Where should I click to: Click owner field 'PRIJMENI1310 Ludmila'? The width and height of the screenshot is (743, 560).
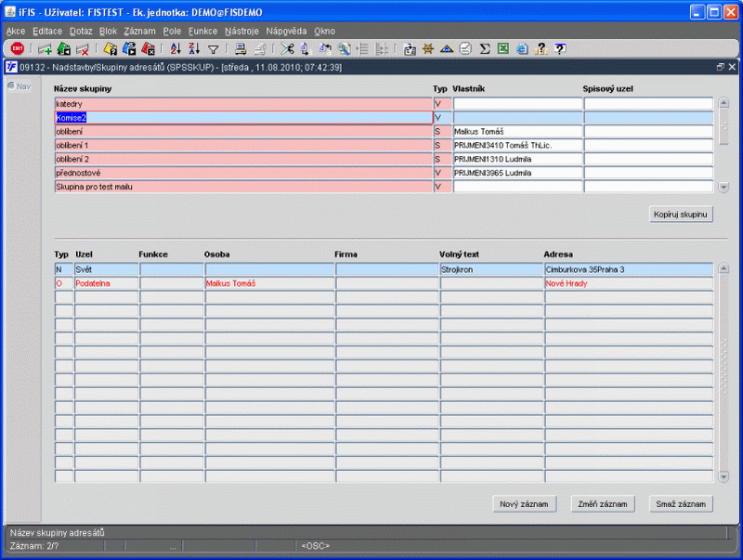pyautogui.click(x=517, y=159)
